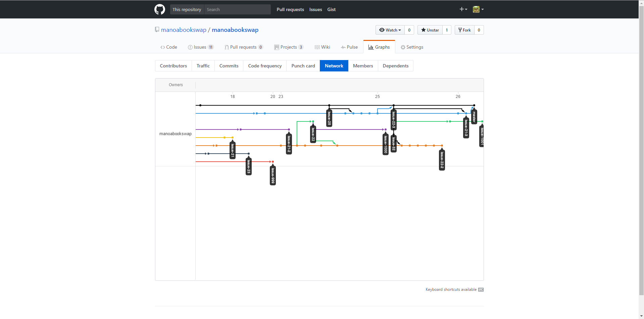Click the repository book icon
The width and height of the screenshot is (644, 319).
click(157, 30)
